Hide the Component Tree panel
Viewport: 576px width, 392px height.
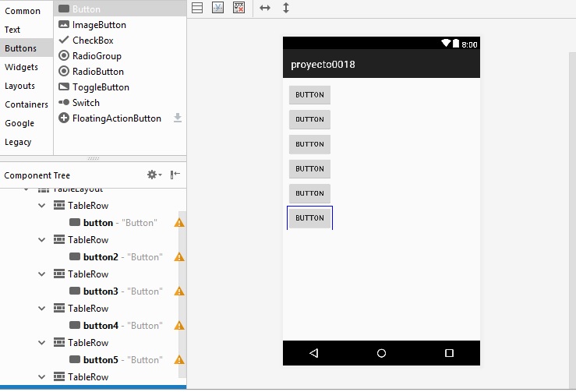coord(175,175)
